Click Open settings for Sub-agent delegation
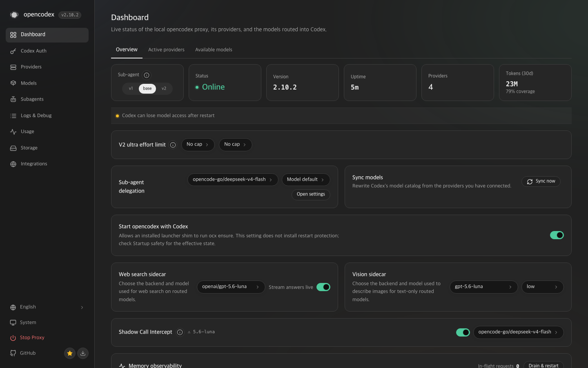588x368 pixels. 311,195
